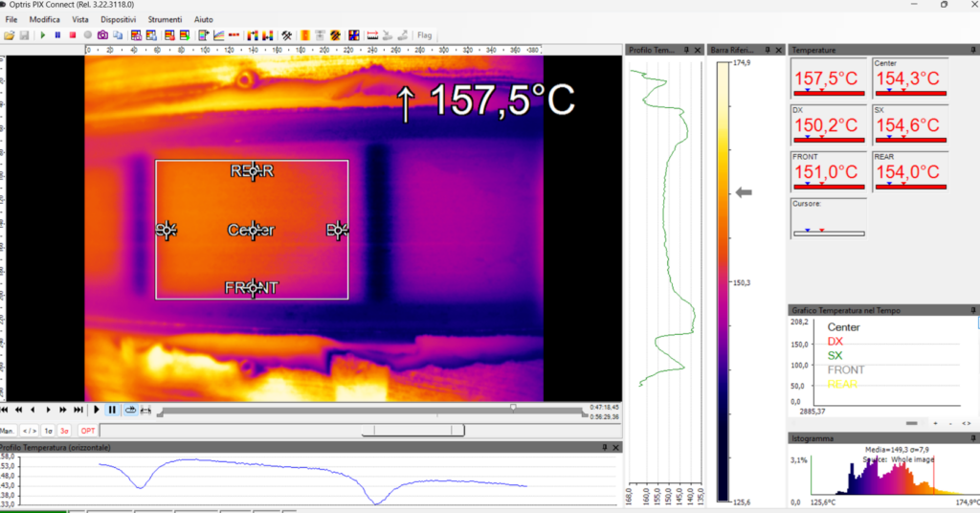Click the OPT scaling button
Image resolution: width=980 pixels, height=513 pixels.
[87, 431]
